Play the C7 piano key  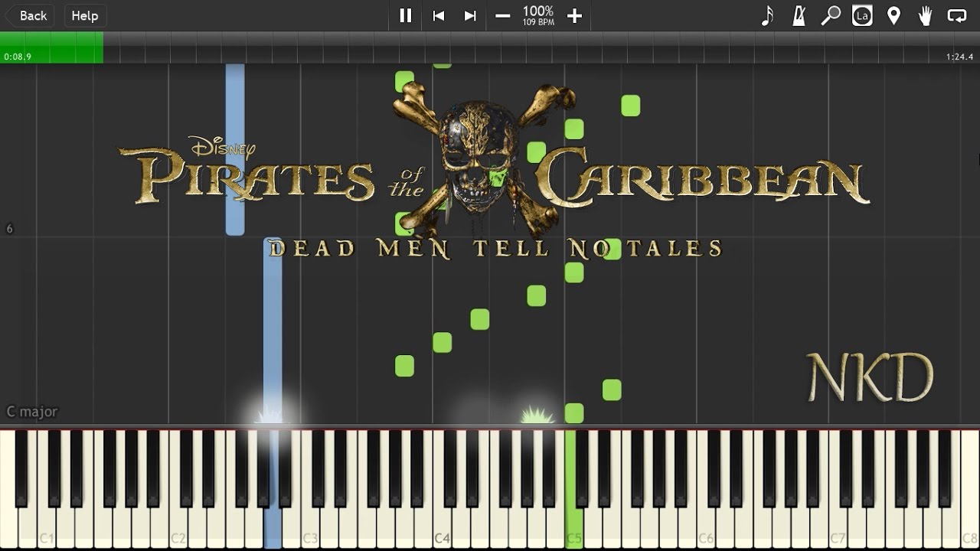coord(838,528)
